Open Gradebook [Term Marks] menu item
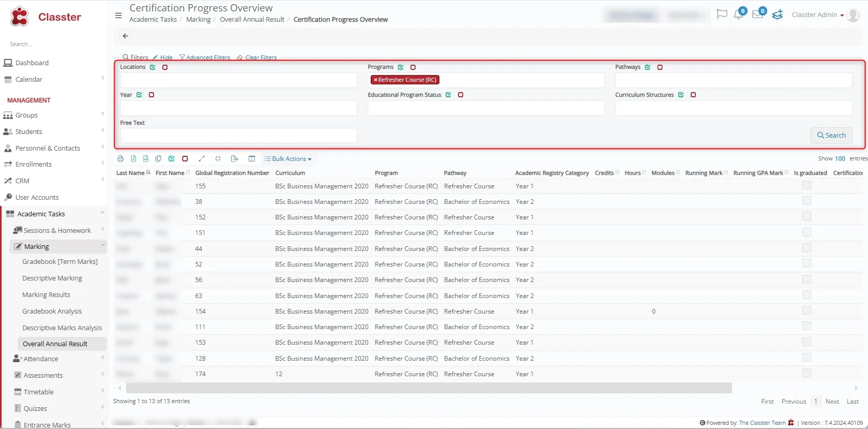The width and height of the screenshot is (868, 429). 60,262
